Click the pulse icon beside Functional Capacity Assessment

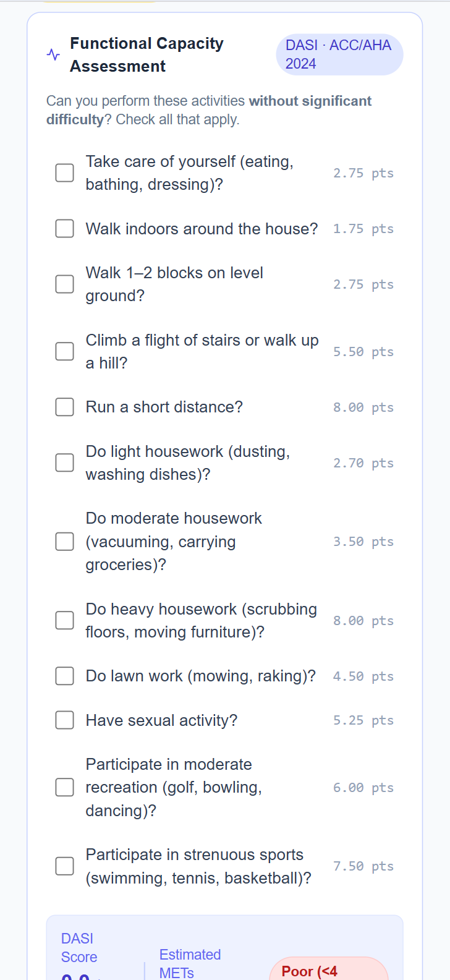coord(54,54)
